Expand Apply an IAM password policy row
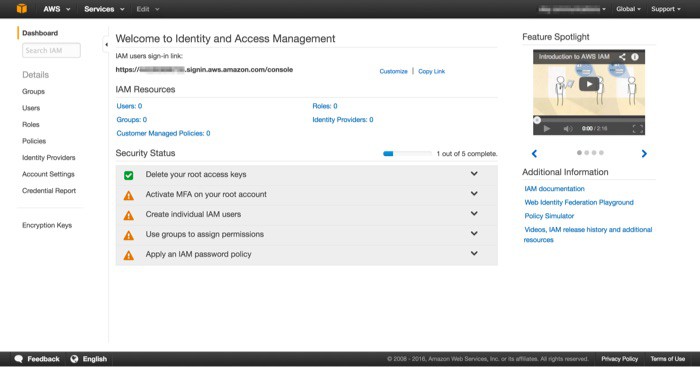The image size is (700, 367). pos(474,253)
